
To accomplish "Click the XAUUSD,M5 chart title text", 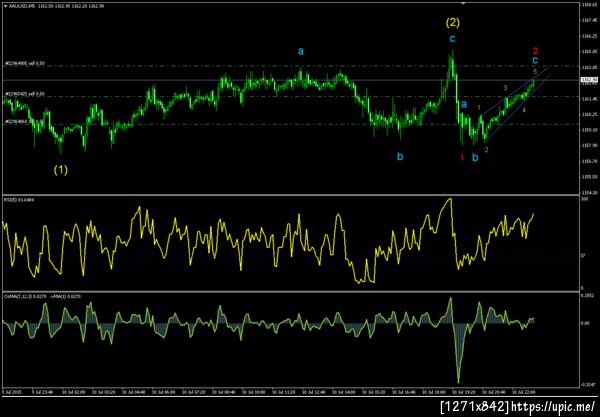I will (21, 6).
